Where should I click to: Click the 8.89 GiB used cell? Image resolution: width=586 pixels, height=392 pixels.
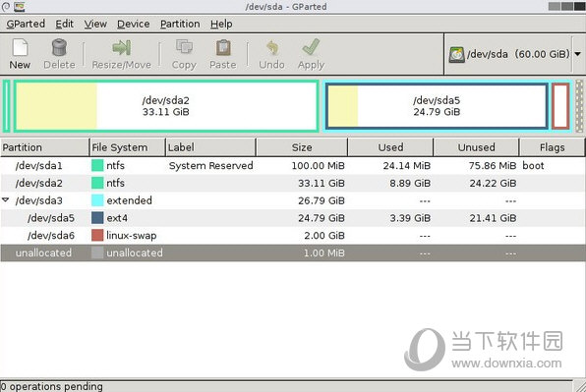pyautogui.click(x=410, y=183)
